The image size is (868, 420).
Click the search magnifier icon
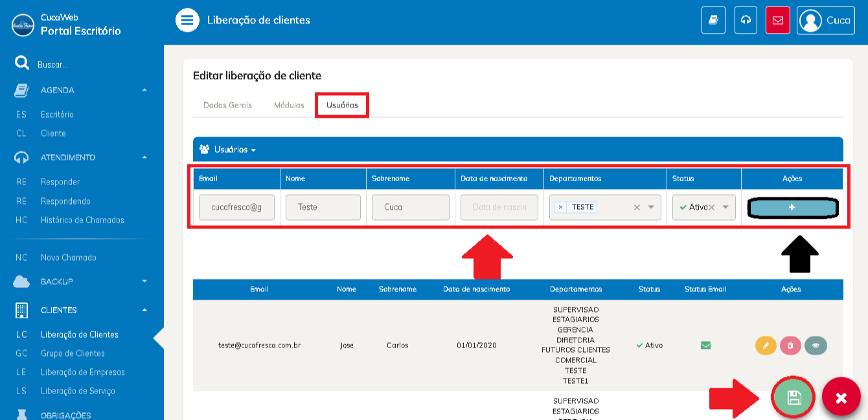(x=22, y=63)
